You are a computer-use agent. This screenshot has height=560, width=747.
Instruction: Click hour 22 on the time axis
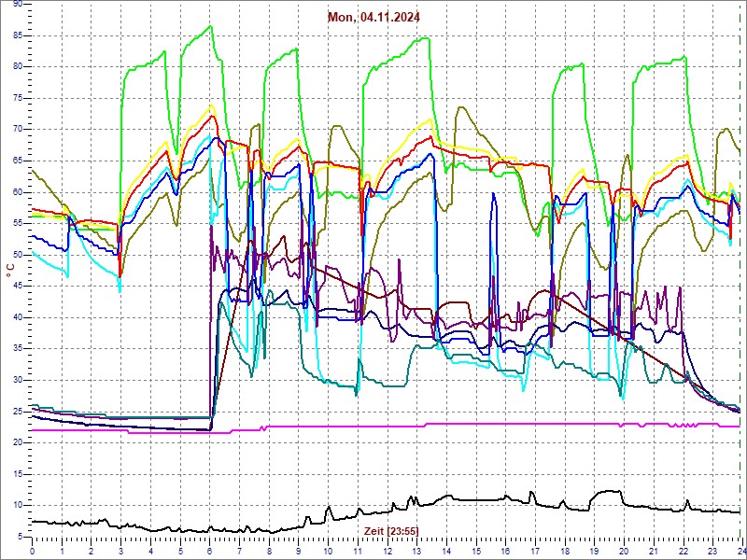click(683, 551)
